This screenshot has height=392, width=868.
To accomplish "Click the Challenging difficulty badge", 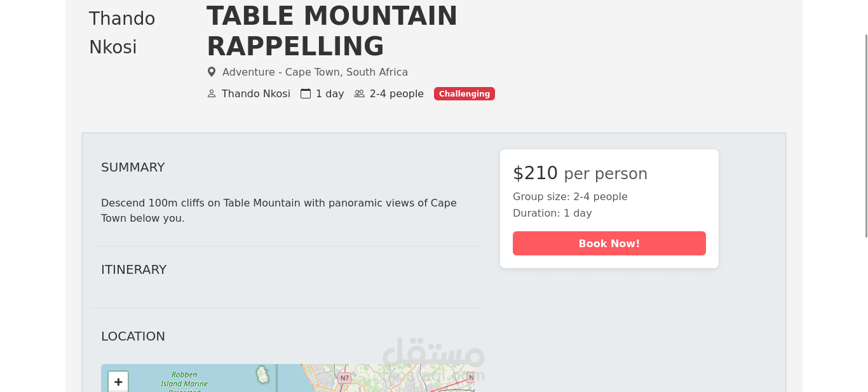I will click(x=464, y=94).
